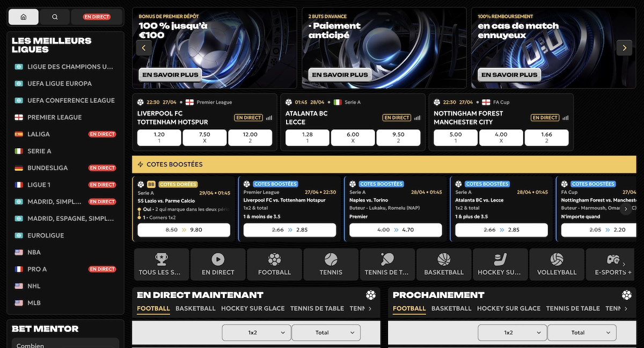Click En Savoir Plus on the deposit bonus banner
This screenshot has width=644, height=348.
[170, 75]
